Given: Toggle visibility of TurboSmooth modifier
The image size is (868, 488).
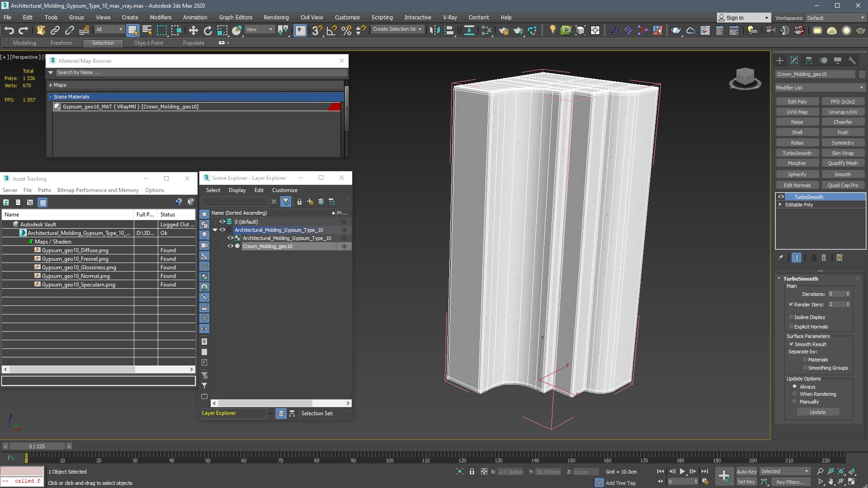Looking at the screenshot, I should click(781, 197).
